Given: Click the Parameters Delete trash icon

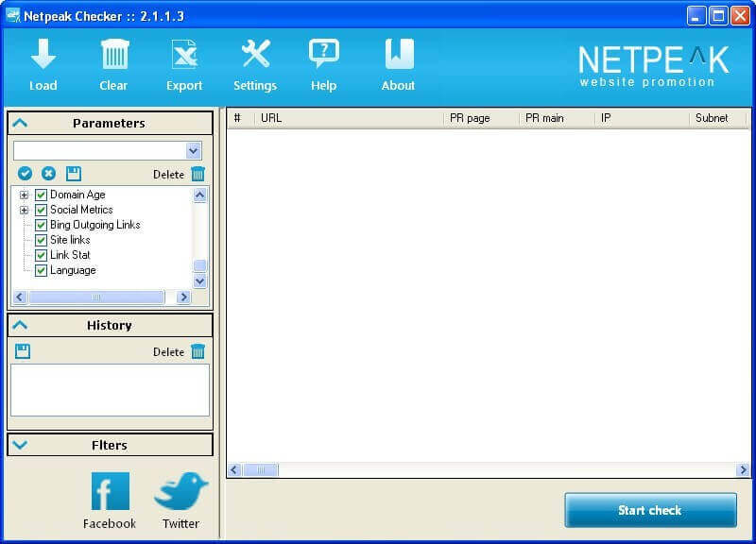Looking at the screenshot, I should (x=198, y=174).
